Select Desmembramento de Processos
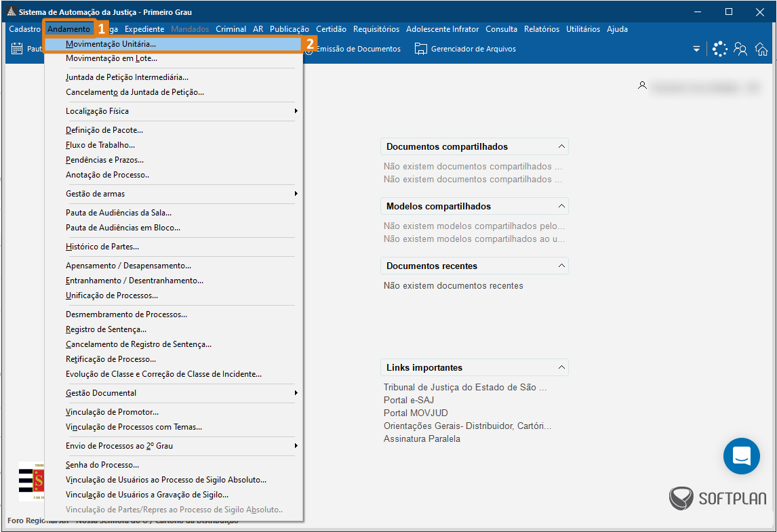This screenshot has height=532, width=777. (174, 314)
